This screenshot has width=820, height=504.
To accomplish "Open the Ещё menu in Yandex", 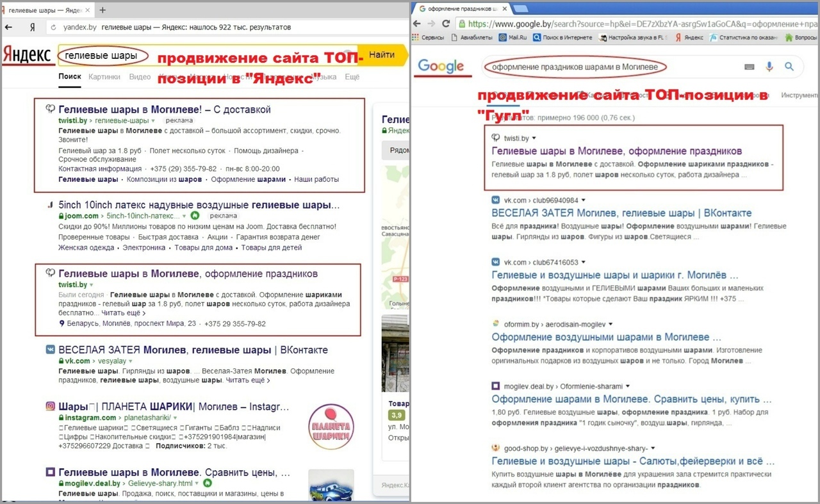I will pos(352,77).
